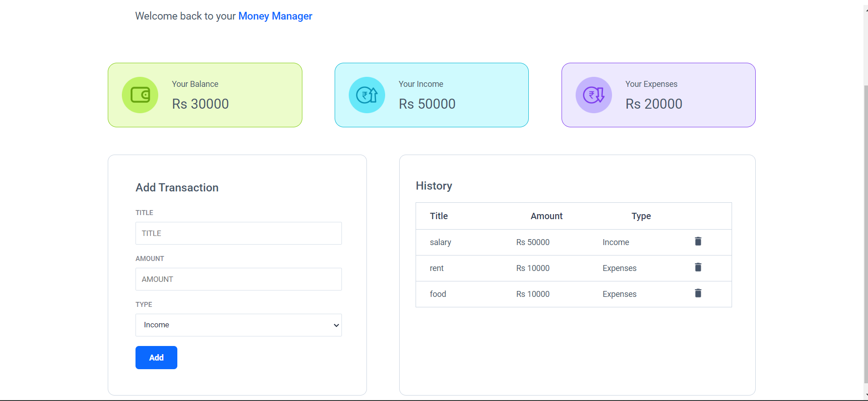Click the 'Your Balance' label
The height and width of the screenshot is (401, 868).
[195, 84]
